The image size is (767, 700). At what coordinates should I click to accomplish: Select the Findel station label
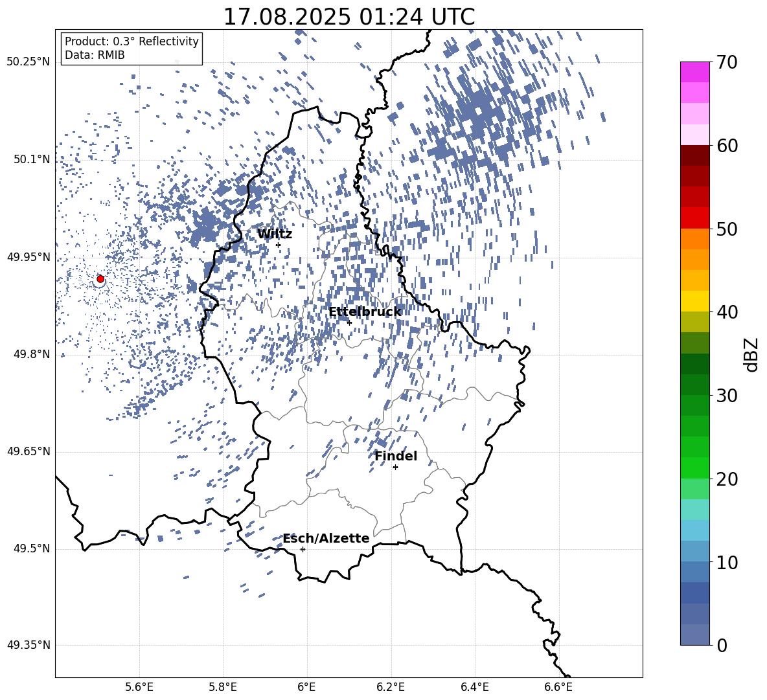pyautogui.click(x=396, y=456)
